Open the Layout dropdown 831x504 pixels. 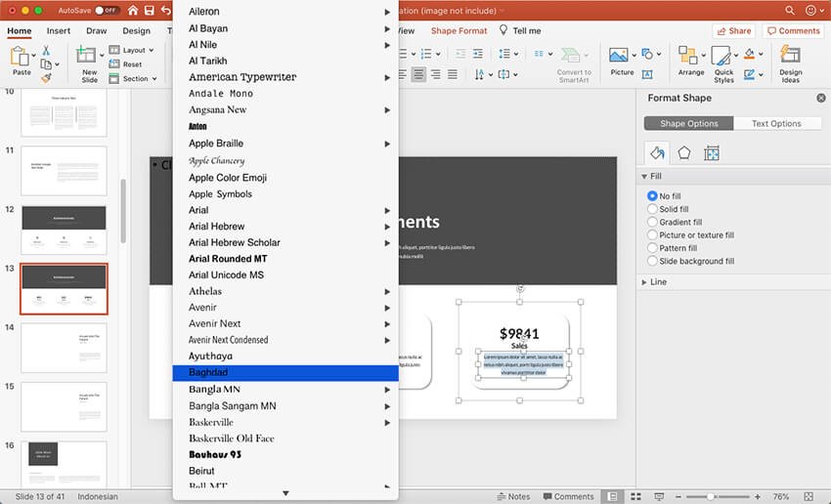[132, 50]
